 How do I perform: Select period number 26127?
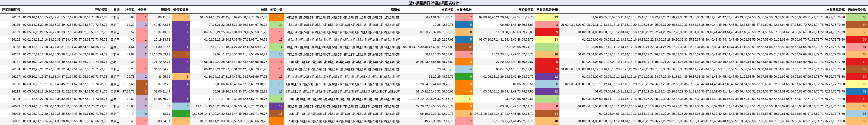click(x=16, y=77)
